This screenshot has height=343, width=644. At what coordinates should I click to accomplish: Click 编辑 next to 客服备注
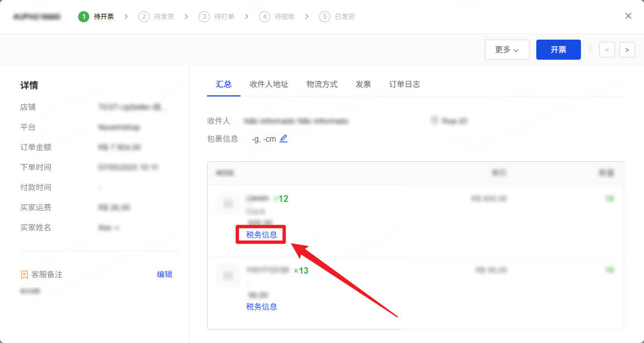164,274
